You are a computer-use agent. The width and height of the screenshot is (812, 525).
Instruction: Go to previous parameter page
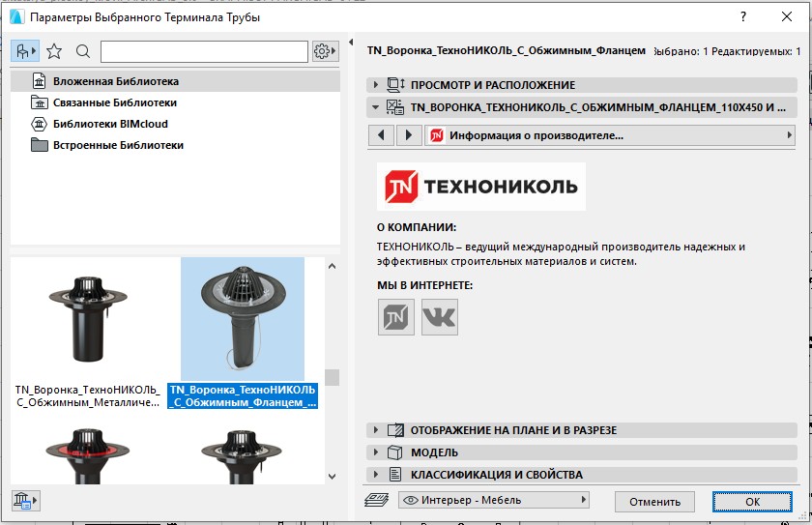click(x=382, y=135)
